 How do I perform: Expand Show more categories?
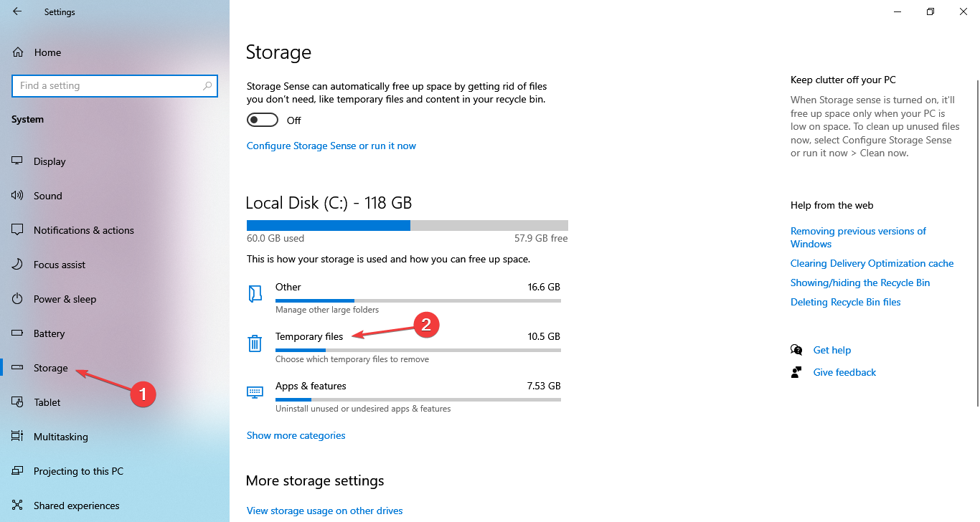(x=296, y=435)
